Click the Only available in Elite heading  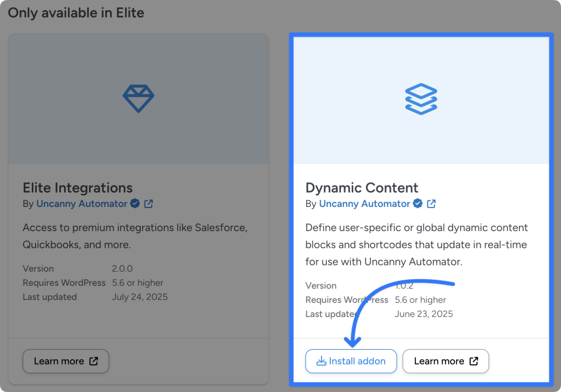pyautogui.click(x=76, y=13)
